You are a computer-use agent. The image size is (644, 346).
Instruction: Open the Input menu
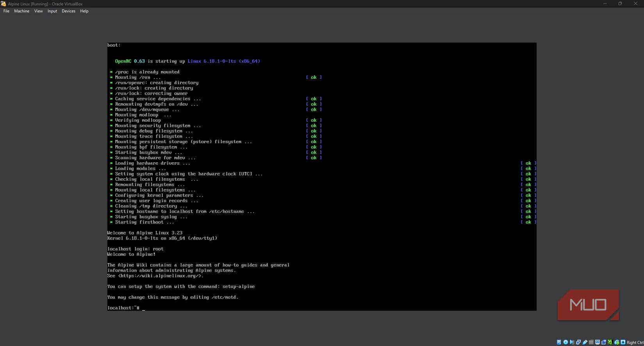pyautogui.click(x=52, y=11)
